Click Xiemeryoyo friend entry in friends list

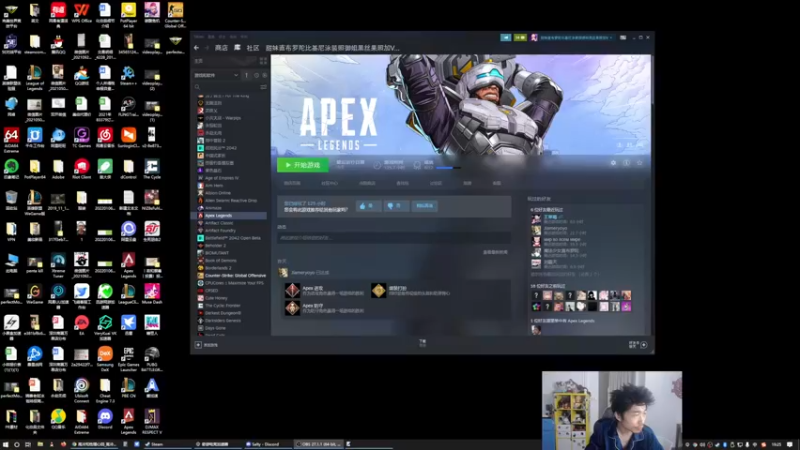click(557, 230)
